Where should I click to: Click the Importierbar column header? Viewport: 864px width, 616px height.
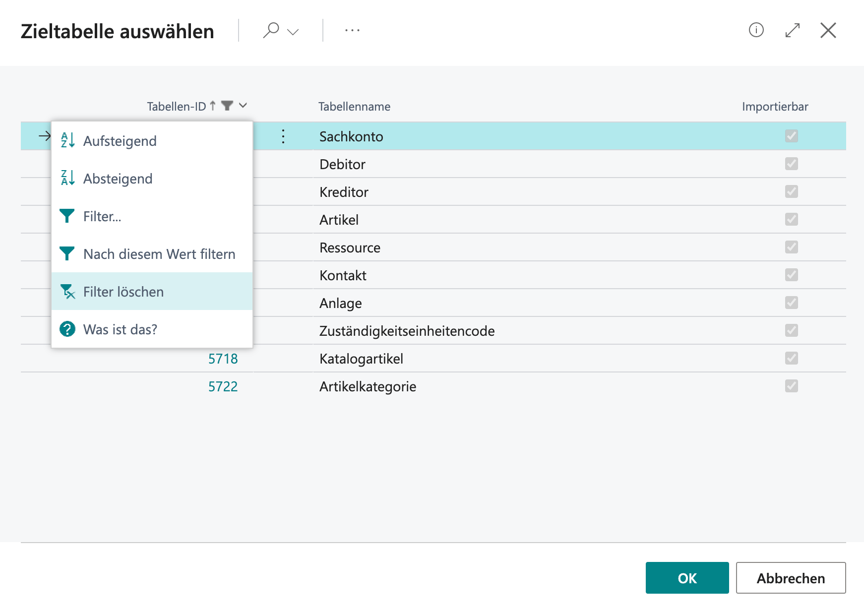pos(775,107)
